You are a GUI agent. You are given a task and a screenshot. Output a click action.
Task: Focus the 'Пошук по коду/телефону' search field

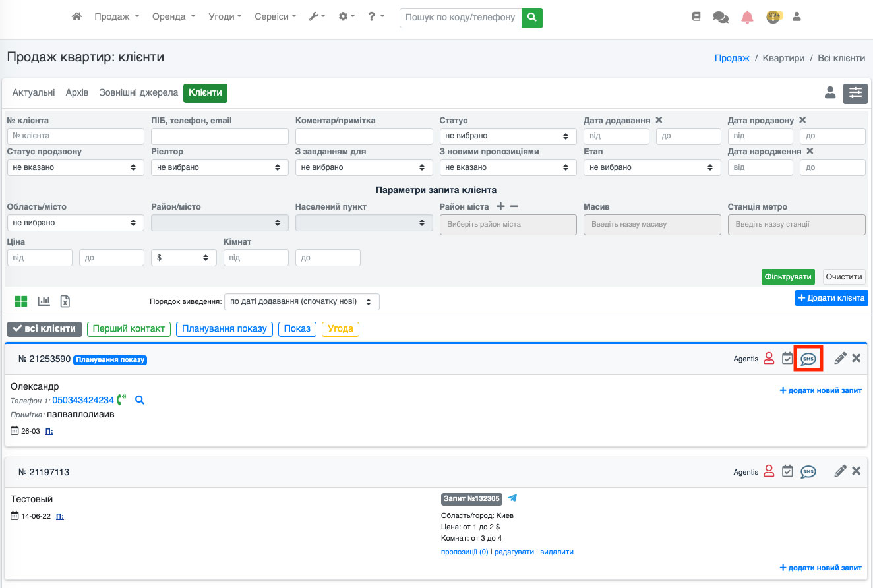pos(460,18)
